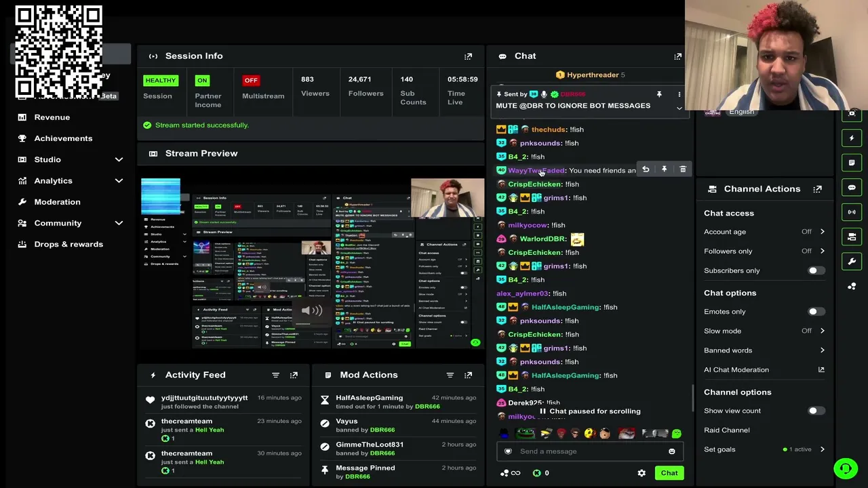Click the Send a message field
Screen dimensions: 868x488
point(590,451)
